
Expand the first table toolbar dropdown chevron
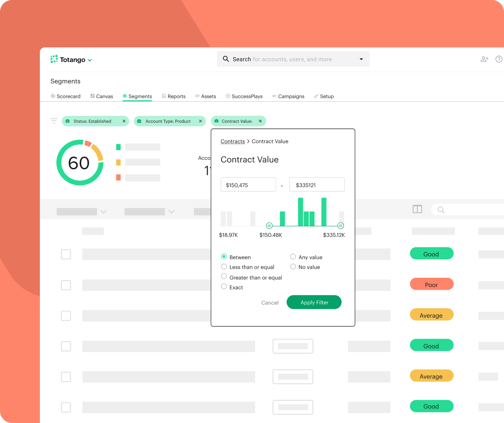[104, 211]
